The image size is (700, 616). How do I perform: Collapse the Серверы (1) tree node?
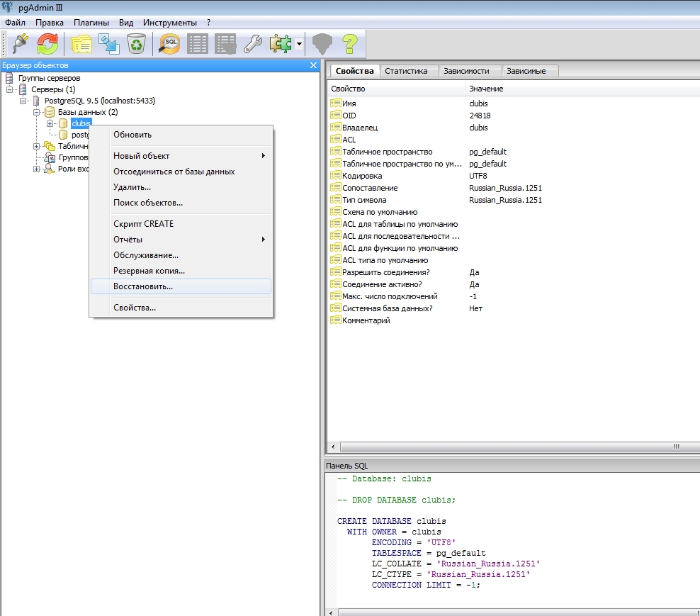pos(9,89)
